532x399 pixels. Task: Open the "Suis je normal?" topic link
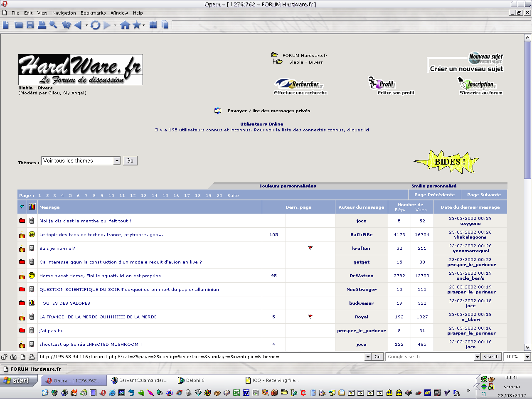coord(57,249)
